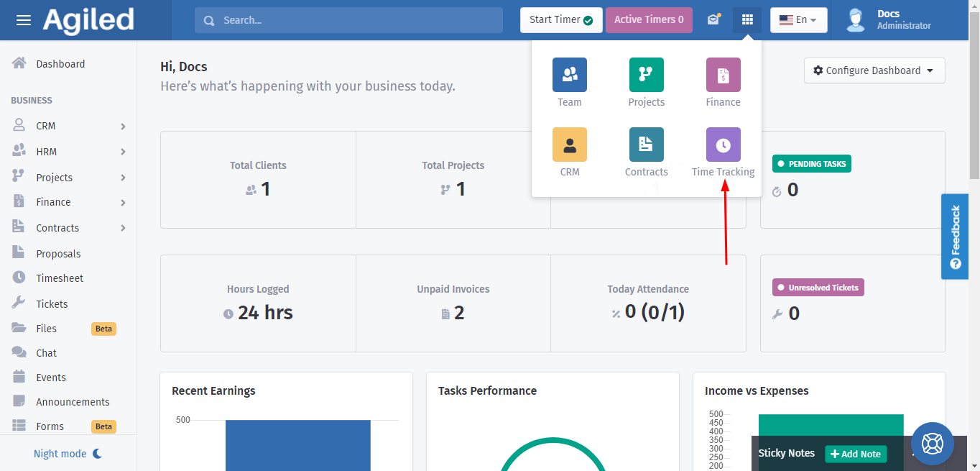
Task: Open the Time Tracking app icon
Action: coord(723,145)
